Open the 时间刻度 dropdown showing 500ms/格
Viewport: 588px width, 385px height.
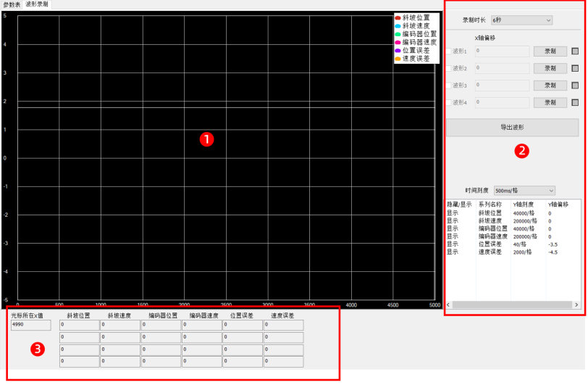coord(524,191)
